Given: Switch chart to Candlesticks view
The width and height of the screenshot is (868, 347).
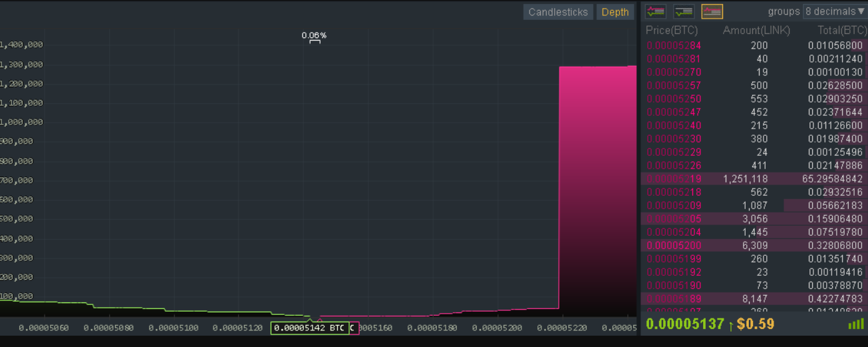Looking at the screenshot, I should (x=558, y=12).
